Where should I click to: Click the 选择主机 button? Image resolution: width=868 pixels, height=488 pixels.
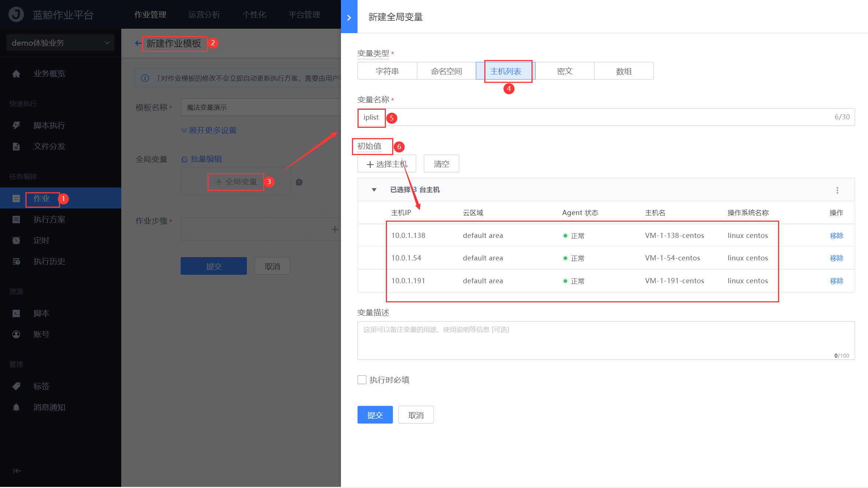(x=387, y=164)
